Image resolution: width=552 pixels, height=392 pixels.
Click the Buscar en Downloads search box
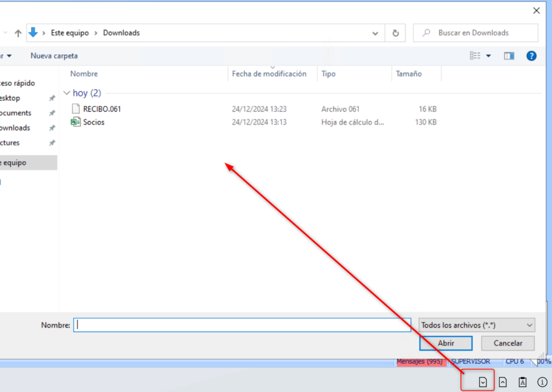pos(480,33)
